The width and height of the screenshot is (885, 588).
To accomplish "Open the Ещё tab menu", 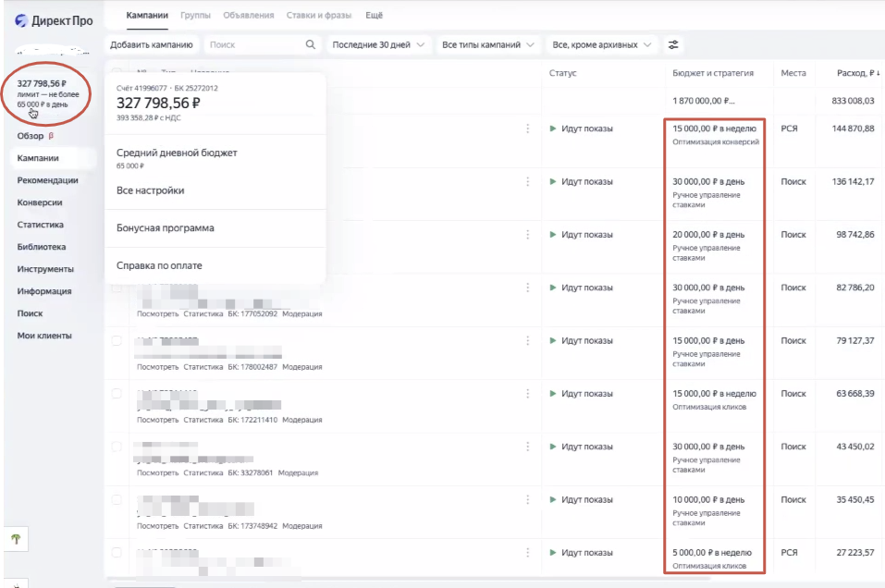I will pyautogui.click(x=375, y=15).
